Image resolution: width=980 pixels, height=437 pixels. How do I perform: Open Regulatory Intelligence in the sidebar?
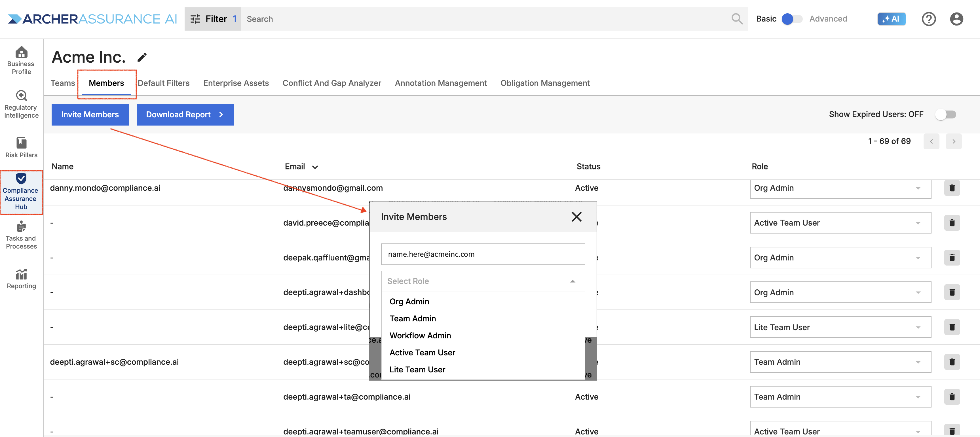pos(21,104)
